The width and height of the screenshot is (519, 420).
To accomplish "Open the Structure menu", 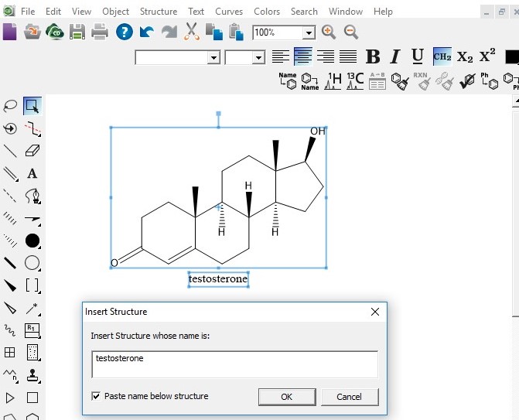I will 158,12.
